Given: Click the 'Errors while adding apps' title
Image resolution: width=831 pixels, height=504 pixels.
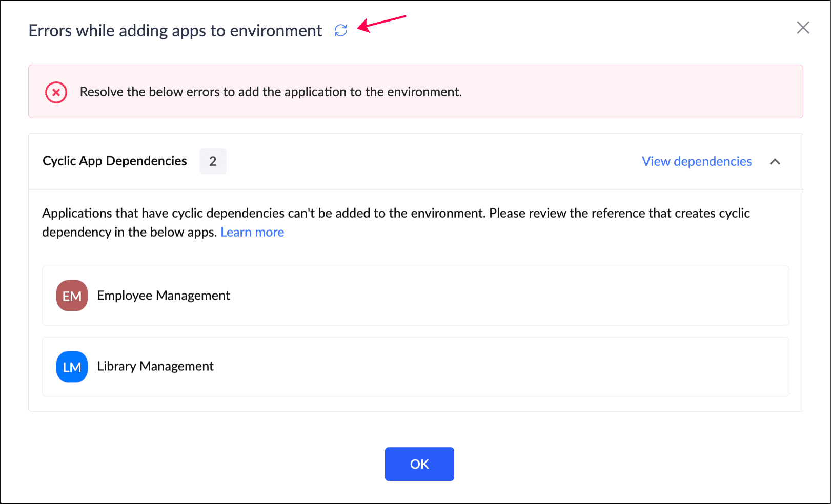Looking at the screenshot, I should pos(175,31).
